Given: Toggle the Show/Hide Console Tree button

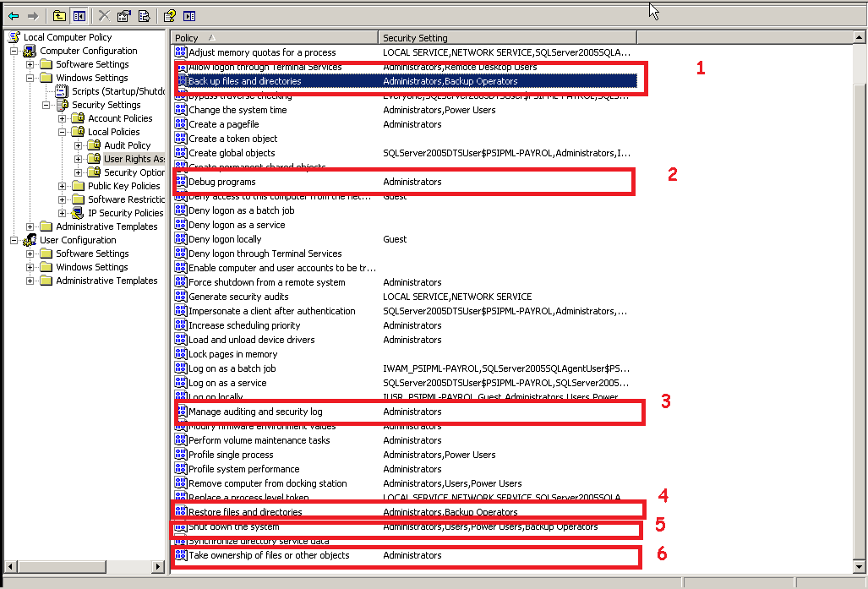Looking at the screenshot, I should 79,16.
